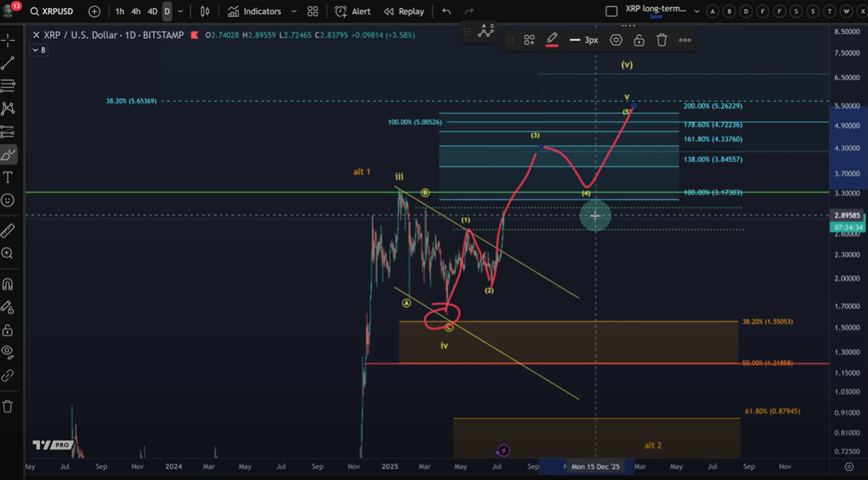Expand the indicators favorites dropdown arrow
Viewport: 868px width, 480px height.
click(x=294, y=11)
